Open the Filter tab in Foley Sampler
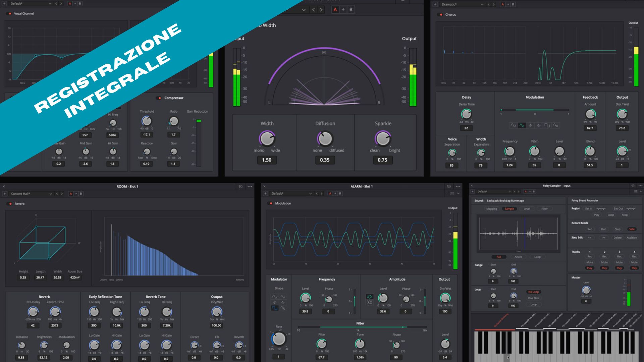The width and height of the screenshot is (644, 362). (x=544, y=209)
